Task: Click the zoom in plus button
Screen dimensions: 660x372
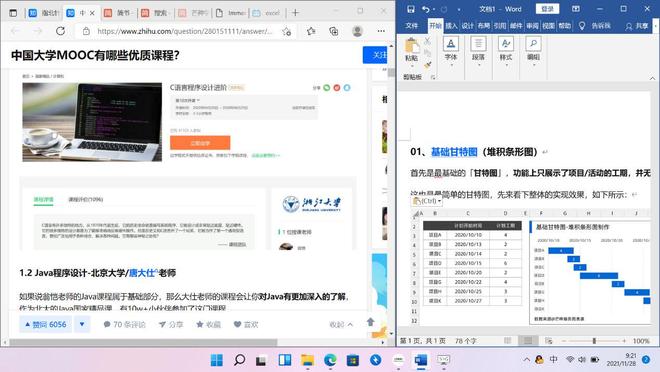Action: (624, 340)
